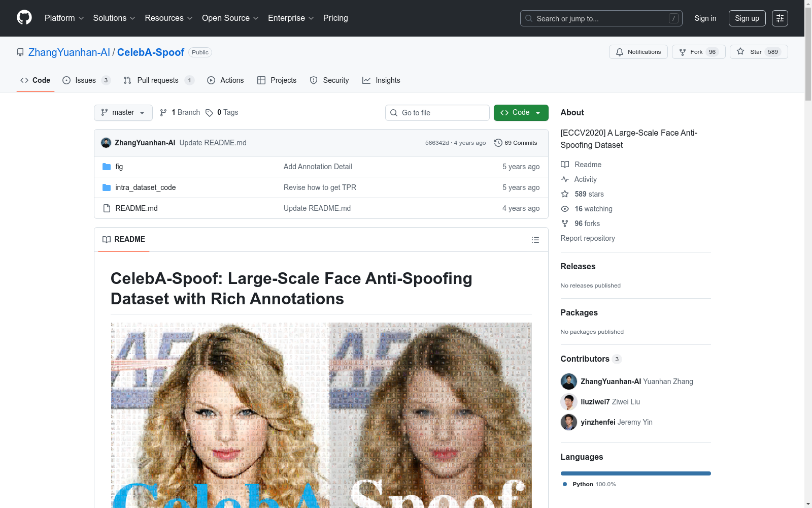The height and width of the screenshot is (508, 812).
Task: Open the Pull requests tab
Action: click(159, 80)
